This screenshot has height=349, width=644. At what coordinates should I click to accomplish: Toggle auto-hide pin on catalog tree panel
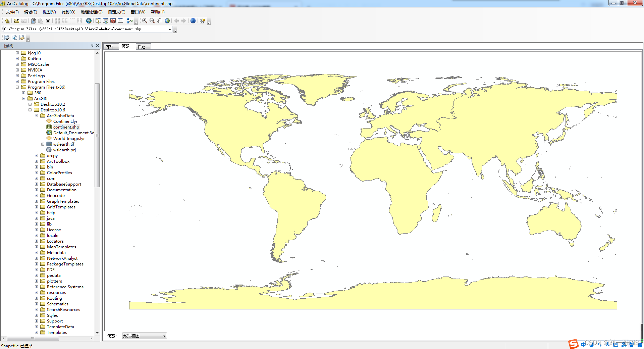coord(92,46)
